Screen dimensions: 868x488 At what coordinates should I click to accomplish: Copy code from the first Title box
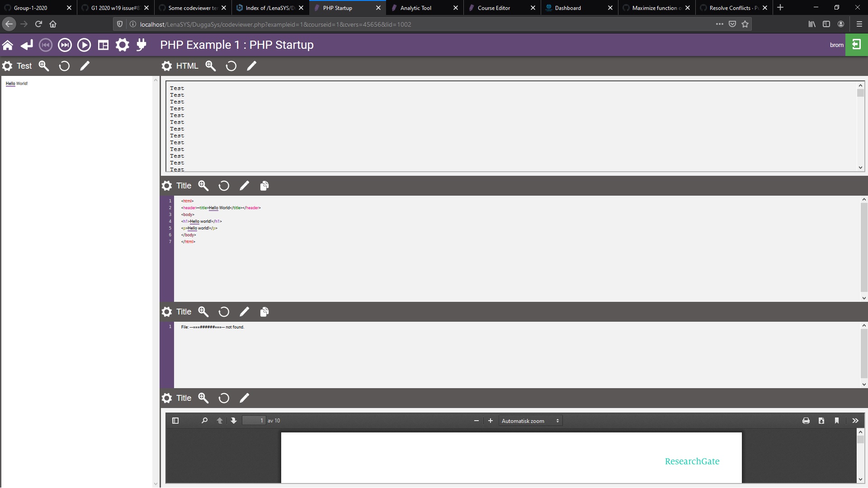click(x=264, y=186)
